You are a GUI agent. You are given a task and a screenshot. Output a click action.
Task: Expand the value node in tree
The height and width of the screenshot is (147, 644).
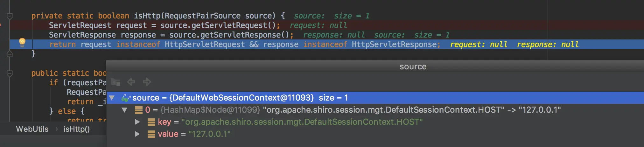click(x=137, y=134)
